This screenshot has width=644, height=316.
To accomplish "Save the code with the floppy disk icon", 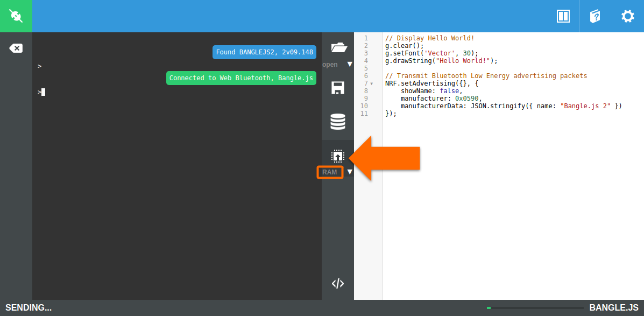I will click(338, 88).
